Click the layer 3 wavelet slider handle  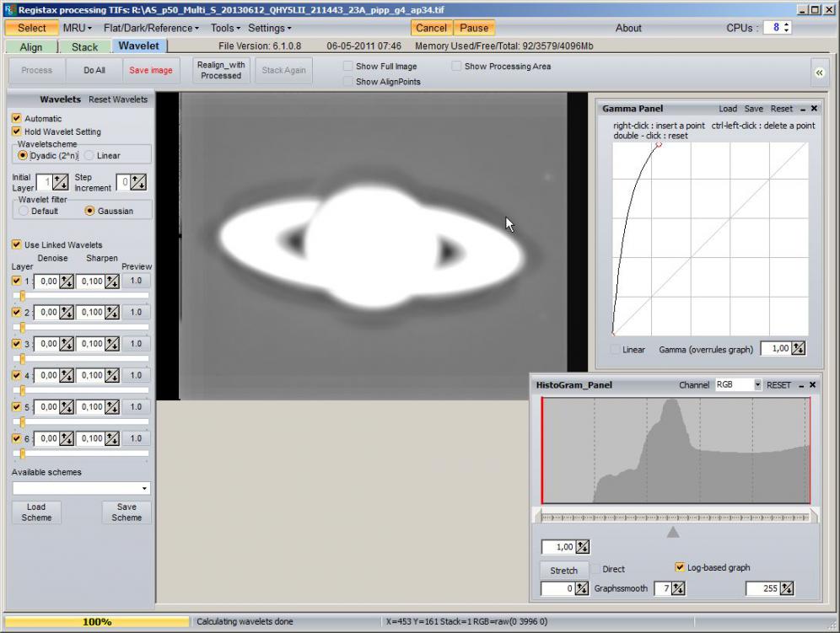22,359
